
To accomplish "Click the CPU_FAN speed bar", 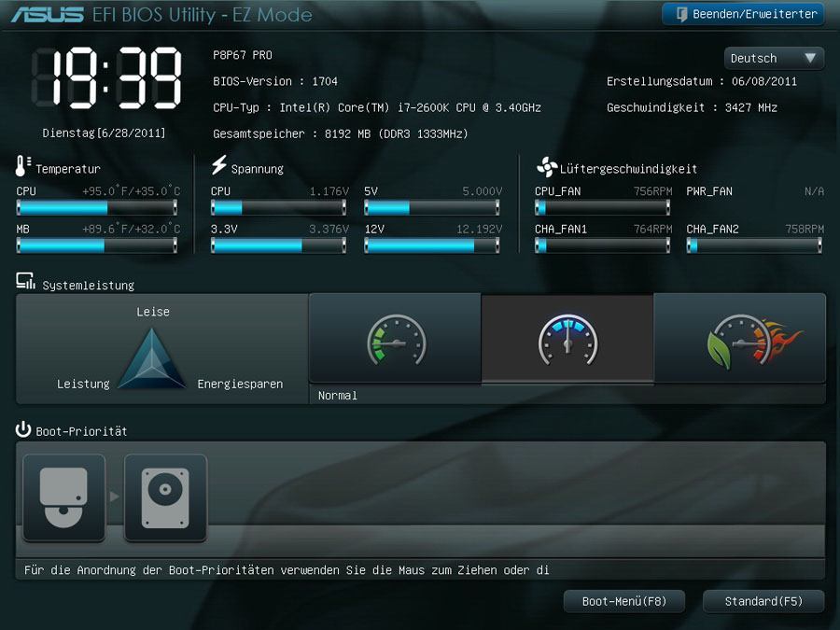I will point(603,207).
